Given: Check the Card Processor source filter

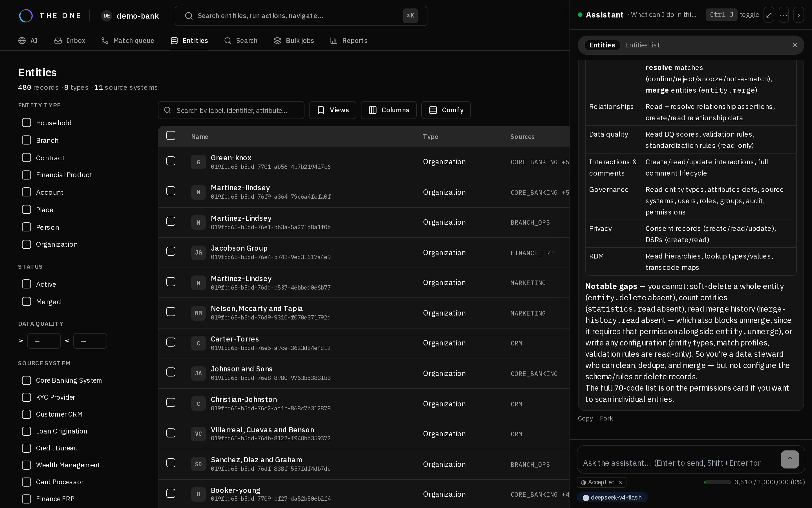Looking at the screenshot, I should point(27,482).
